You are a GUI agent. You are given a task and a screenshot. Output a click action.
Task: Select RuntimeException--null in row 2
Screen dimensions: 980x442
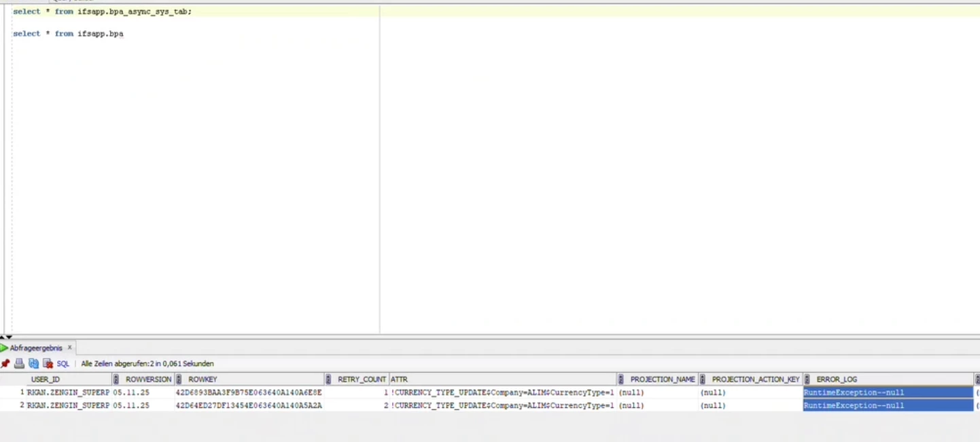pyautogui.click(x=888, y=405)
